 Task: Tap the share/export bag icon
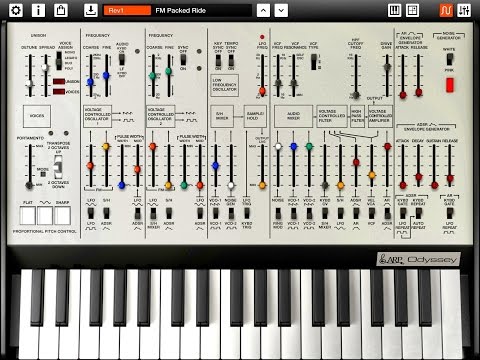60,10
